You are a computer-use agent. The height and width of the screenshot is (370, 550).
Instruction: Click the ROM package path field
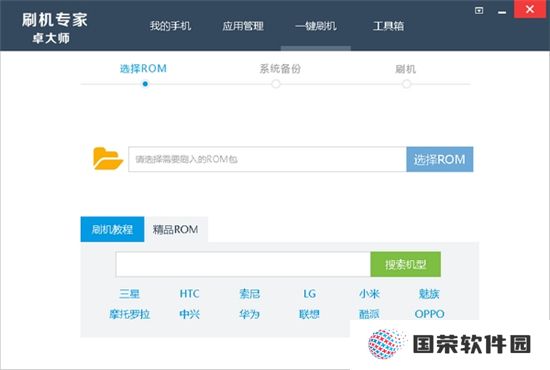pos(267,159)
